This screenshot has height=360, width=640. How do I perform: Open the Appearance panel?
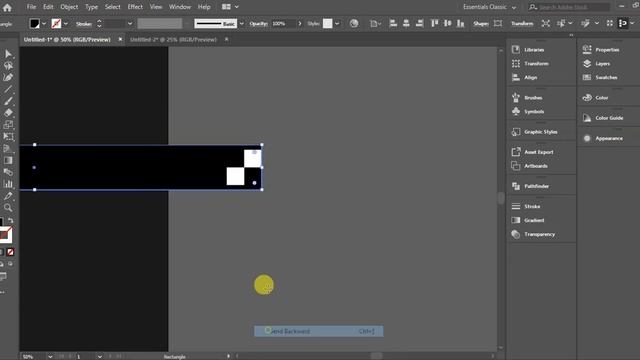coord(609,138)
